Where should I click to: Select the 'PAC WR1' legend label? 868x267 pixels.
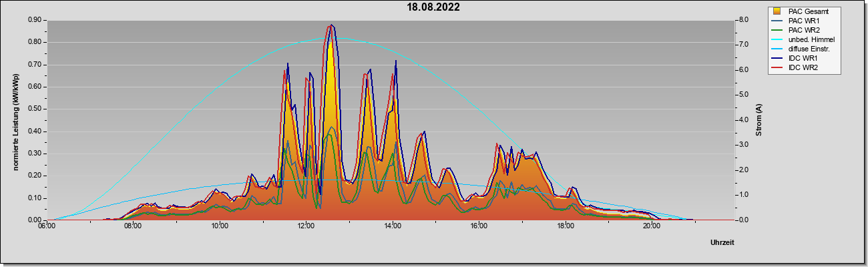point(805,21)
